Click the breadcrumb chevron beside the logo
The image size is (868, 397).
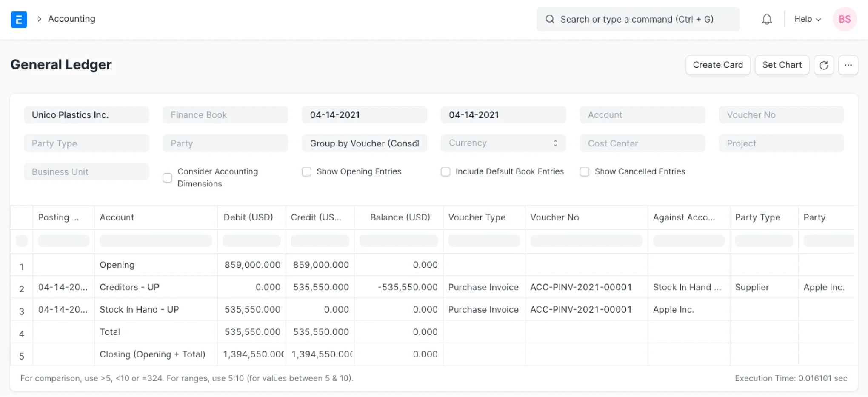click(39, 19)
